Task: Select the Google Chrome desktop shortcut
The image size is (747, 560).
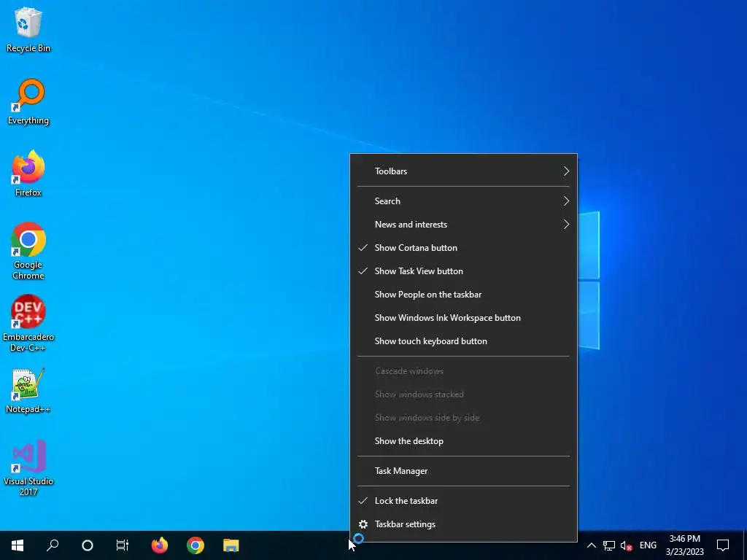Action: point(28,251)
